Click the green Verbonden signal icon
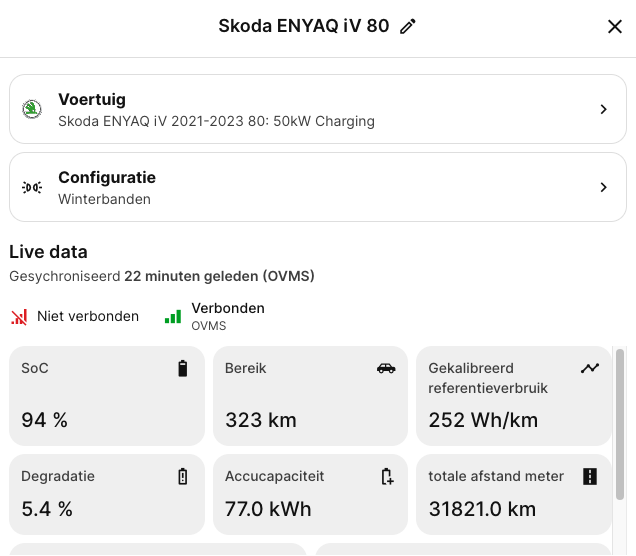636x556 pixels. [173, 317]
